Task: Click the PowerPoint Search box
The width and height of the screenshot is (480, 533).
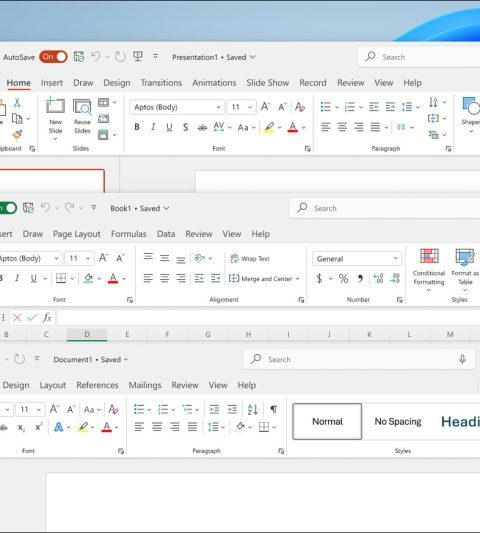Action: (420, 57)
